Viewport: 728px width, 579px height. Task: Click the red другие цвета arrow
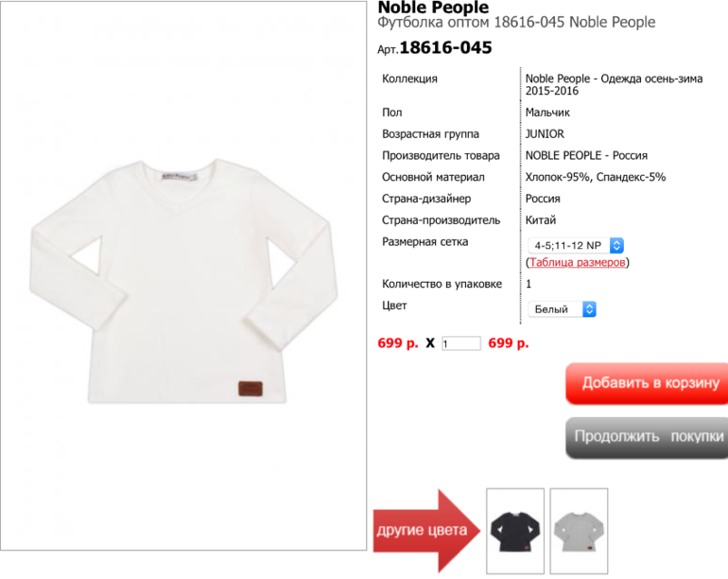click(x=426, y=531)
